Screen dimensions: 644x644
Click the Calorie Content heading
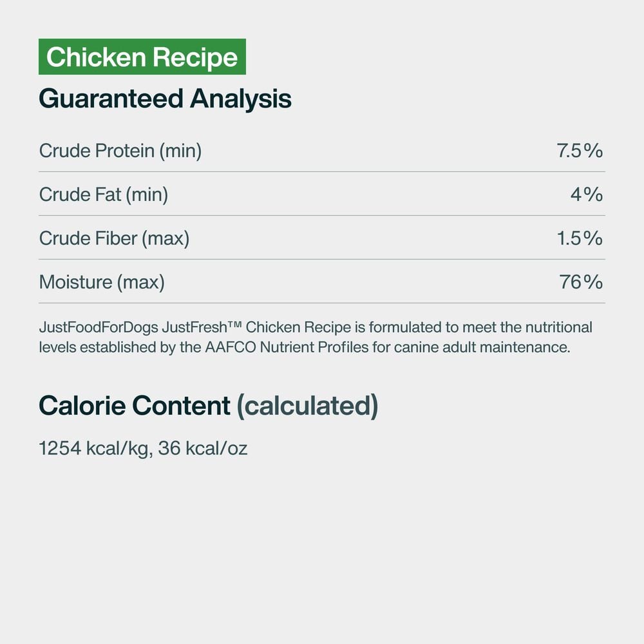[135, 406]
